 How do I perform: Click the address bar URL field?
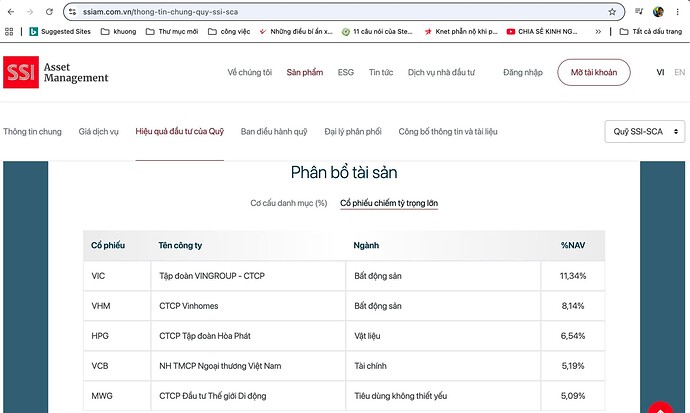(343, 12)
